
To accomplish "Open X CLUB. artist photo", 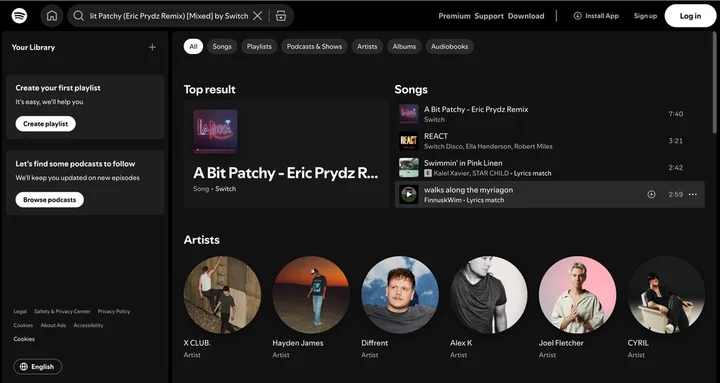I will point(222,295).
